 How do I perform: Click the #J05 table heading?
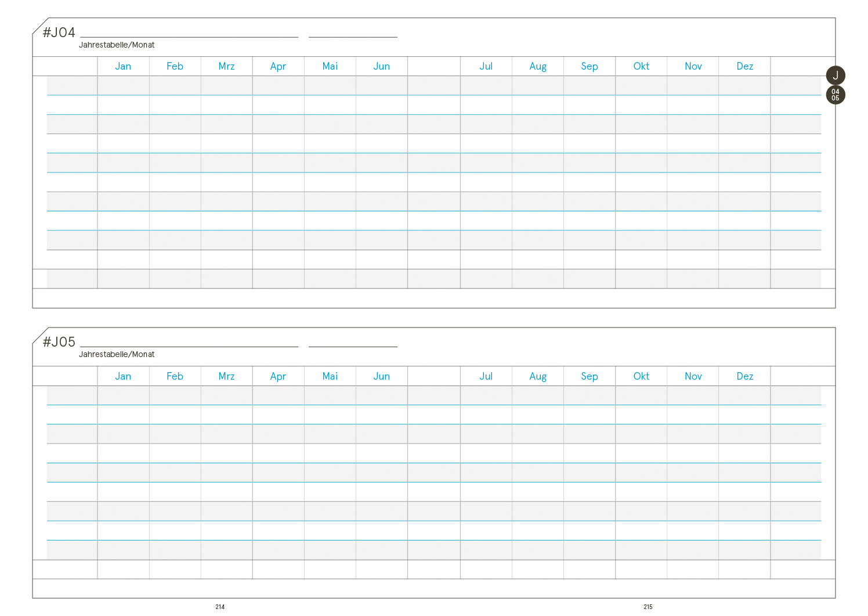(59, 342)
